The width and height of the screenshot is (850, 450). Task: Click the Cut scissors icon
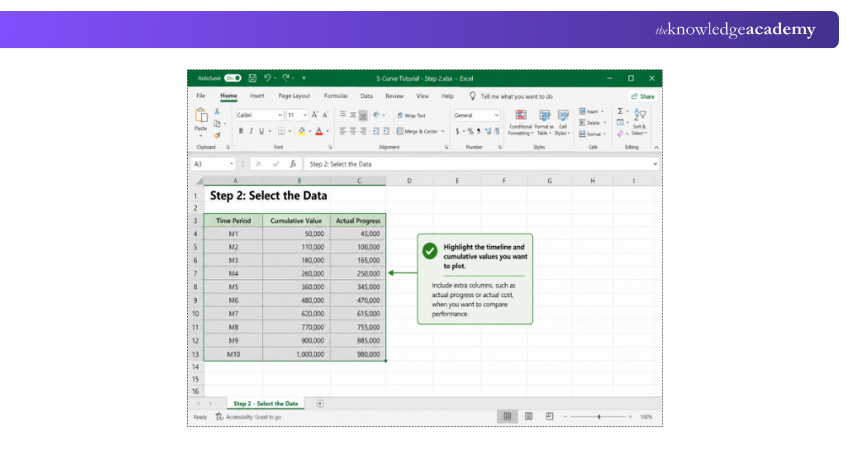pyautogui.click(x=217, y=111)
